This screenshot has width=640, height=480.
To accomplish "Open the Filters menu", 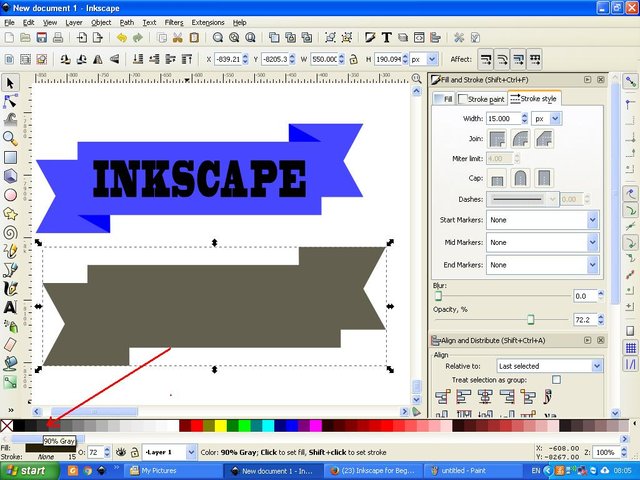I will [174, 22].
